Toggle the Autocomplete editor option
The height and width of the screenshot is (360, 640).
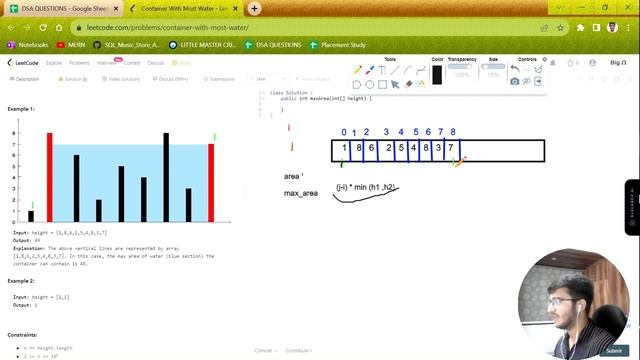[312, 79]
